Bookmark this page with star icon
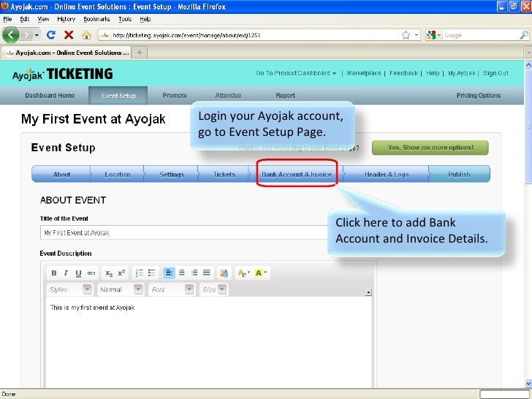This screenshot has height=399, width=532. pos(406,34)
